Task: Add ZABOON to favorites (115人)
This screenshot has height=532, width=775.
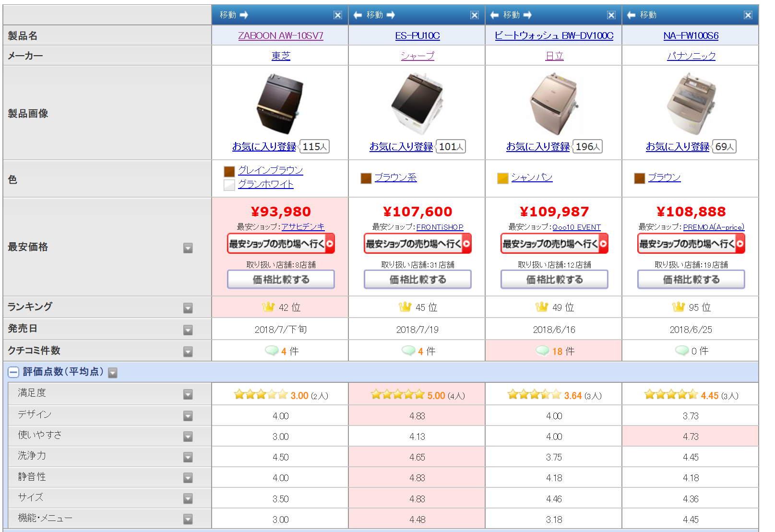Action: coord(264,147)
